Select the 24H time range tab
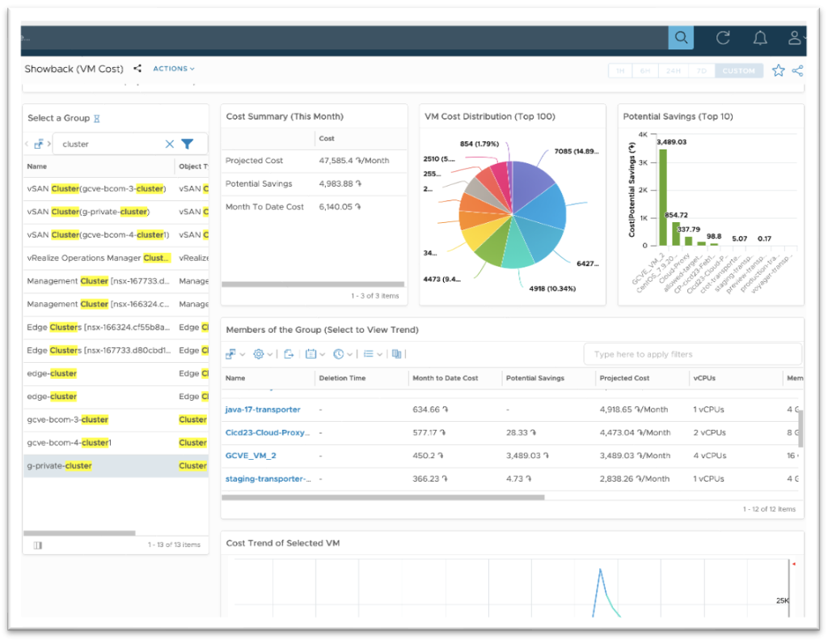 tap(673, 71)
